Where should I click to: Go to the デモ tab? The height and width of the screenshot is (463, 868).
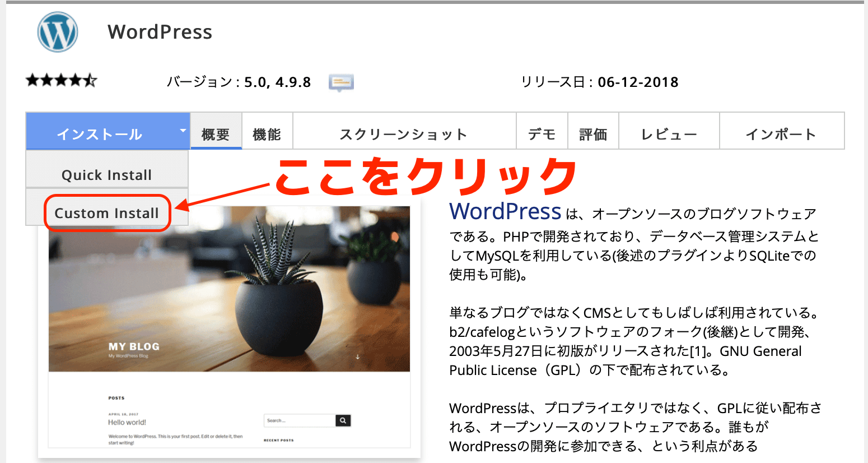(x=542, y=134)
